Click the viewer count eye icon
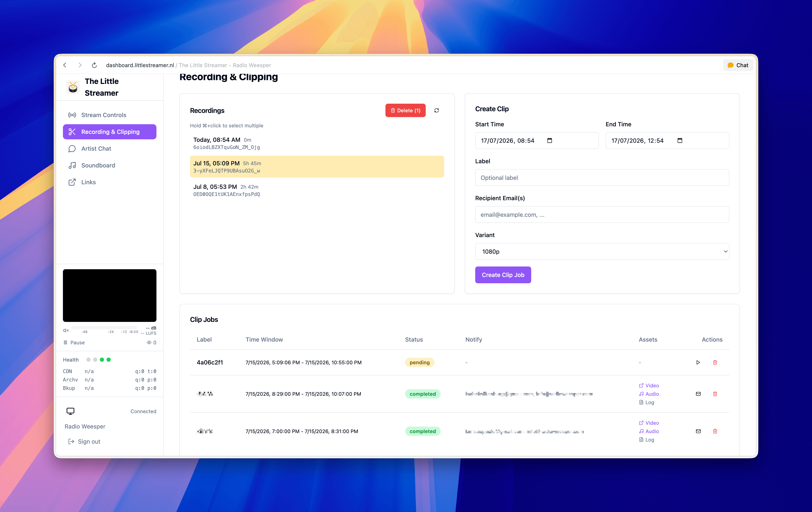812x512 pixels. 149,342
